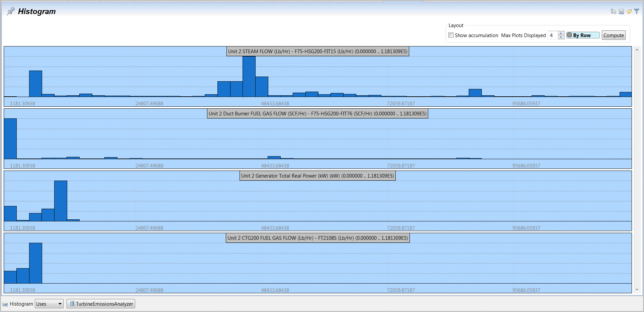
Task: Open the Uses dropdown
Action: [x=49, y=304]
